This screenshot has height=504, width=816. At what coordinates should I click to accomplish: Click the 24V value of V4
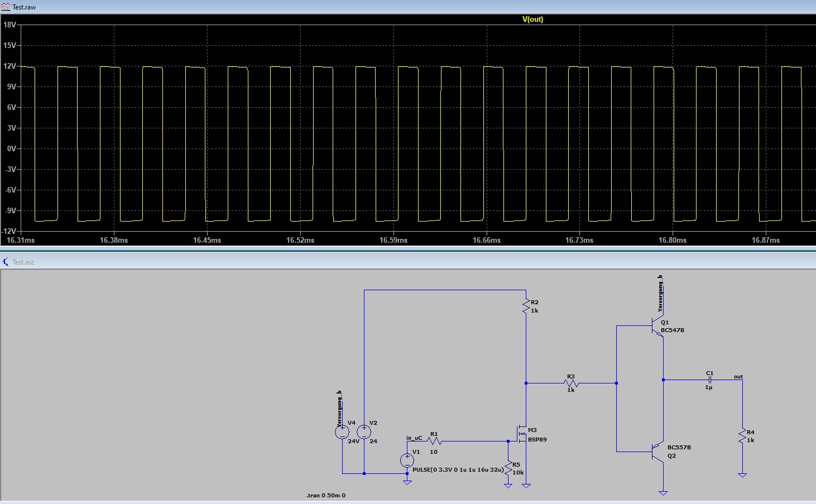[x=354, y=441]
